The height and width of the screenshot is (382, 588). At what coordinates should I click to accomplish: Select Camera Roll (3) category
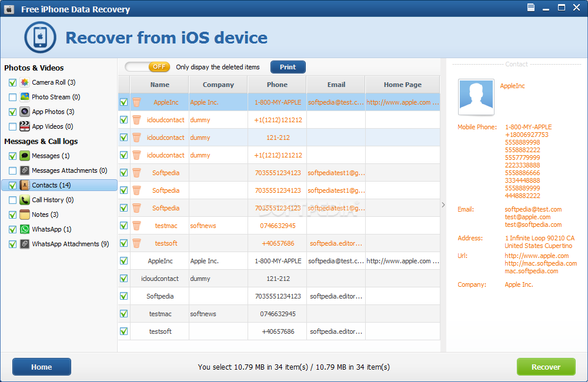tap(54, 82)
